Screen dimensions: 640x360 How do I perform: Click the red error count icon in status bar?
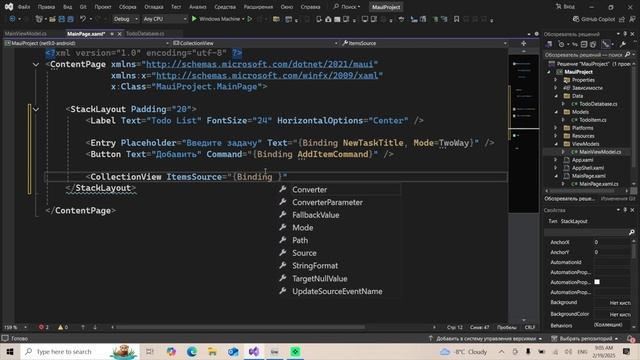click(41, 327)
